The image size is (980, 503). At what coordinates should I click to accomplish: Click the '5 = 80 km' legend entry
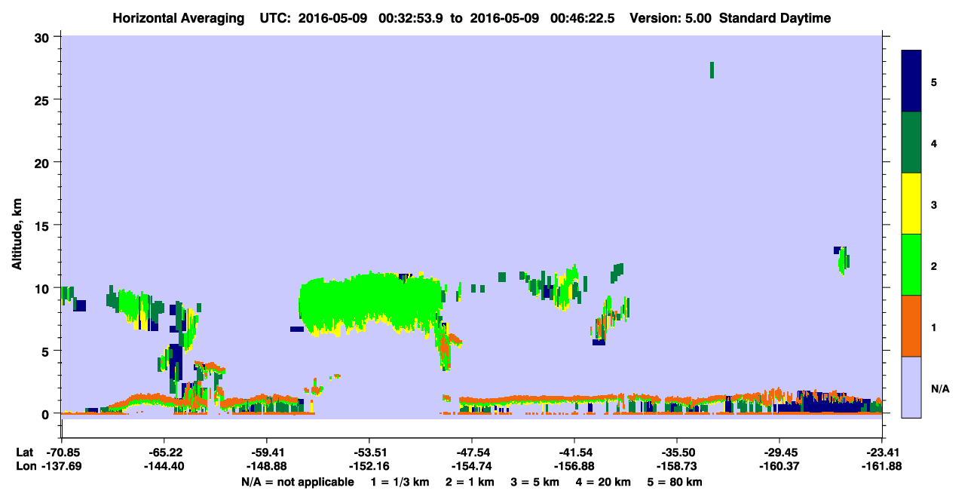[x=676, y=482]
